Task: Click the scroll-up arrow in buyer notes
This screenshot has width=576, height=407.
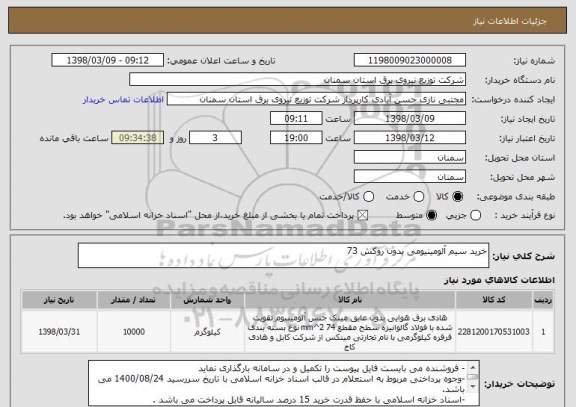Action: point(473,368)
